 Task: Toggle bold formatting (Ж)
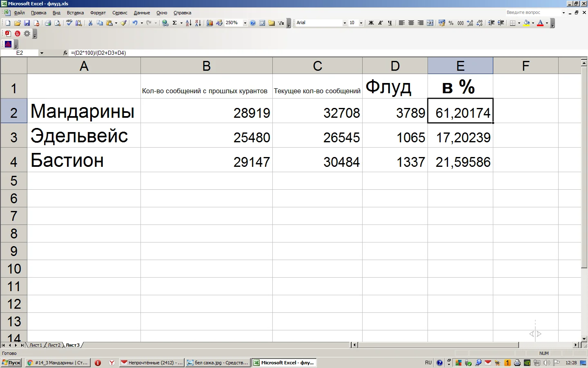(x=371, y=23)
